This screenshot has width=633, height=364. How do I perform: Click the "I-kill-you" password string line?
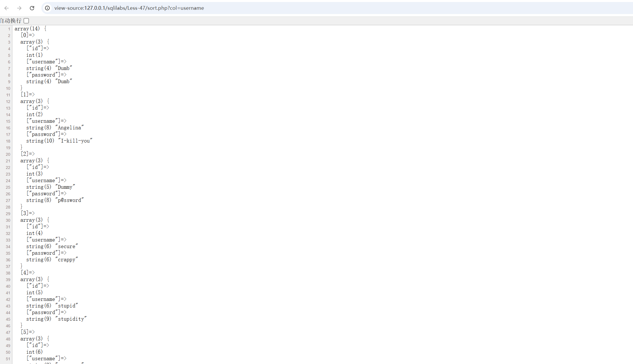[59, 141]
